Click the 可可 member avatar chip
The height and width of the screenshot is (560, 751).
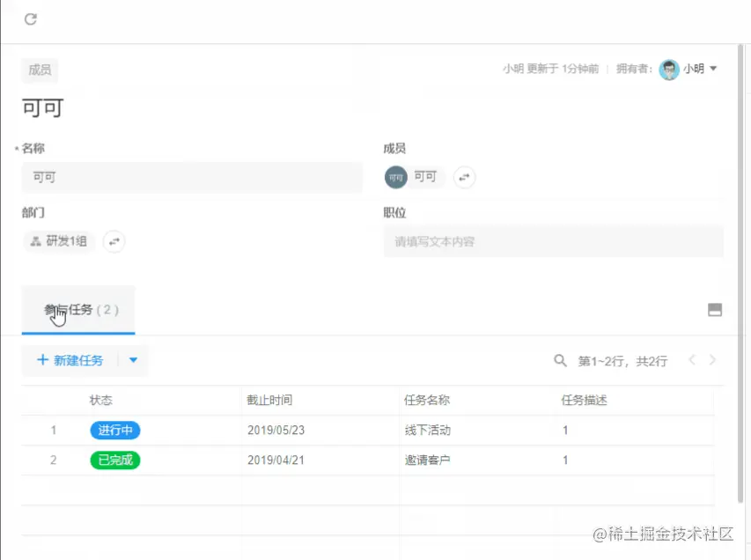394,177
